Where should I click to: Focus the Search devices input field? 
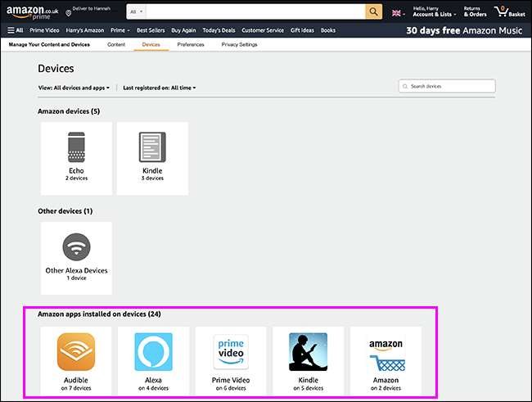[447, 86]
